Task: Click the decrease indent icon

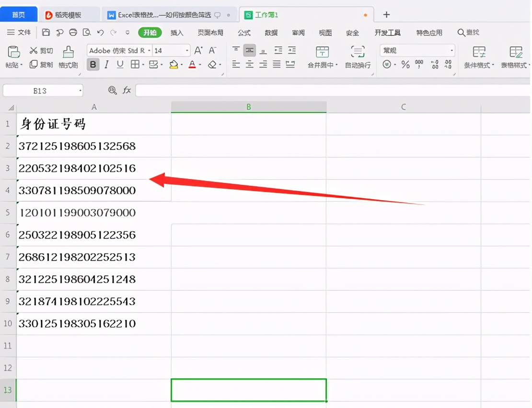Action: tap(278, 50)
